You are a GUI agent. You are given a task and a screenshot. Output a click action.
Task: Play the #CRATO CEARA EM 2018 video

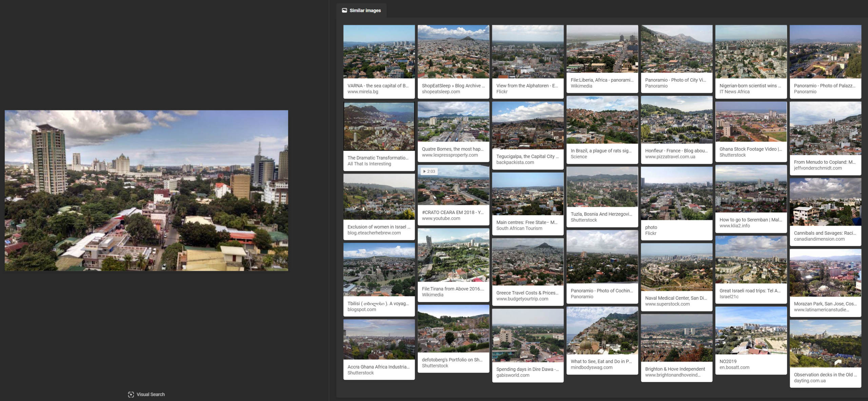pyautogui.click(x=453, y=185)
